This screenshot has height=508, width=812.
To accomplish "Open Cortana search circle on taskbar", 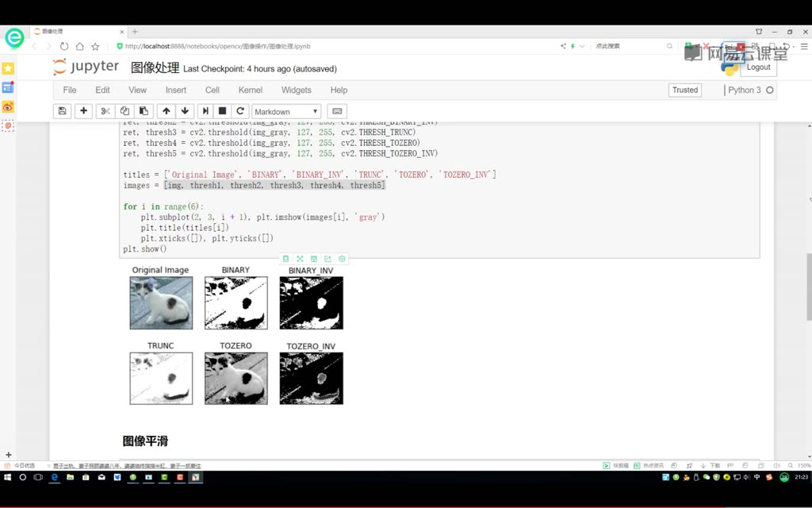I will click(23, 477).
